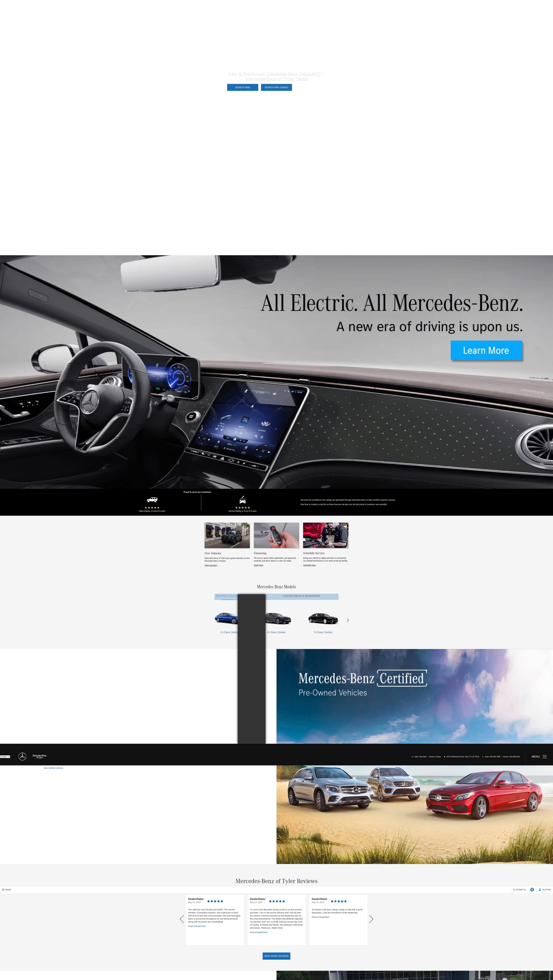The image size is (553, 980).
Task: Advance models carousel with right arrow
Action: [348, 620]
